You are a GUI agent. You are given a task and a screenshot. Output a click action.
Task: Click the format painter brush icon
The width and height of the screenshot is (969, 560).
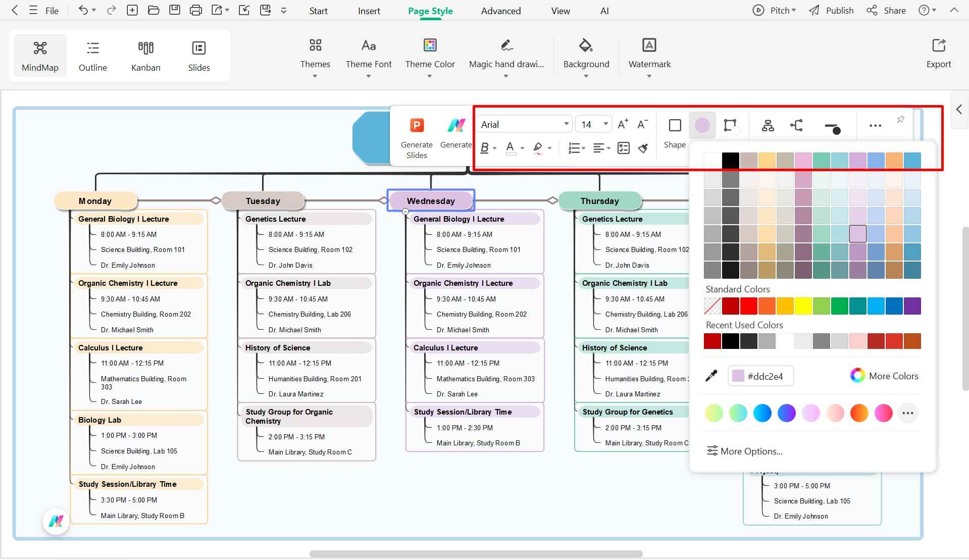click(x=643, y=148)
